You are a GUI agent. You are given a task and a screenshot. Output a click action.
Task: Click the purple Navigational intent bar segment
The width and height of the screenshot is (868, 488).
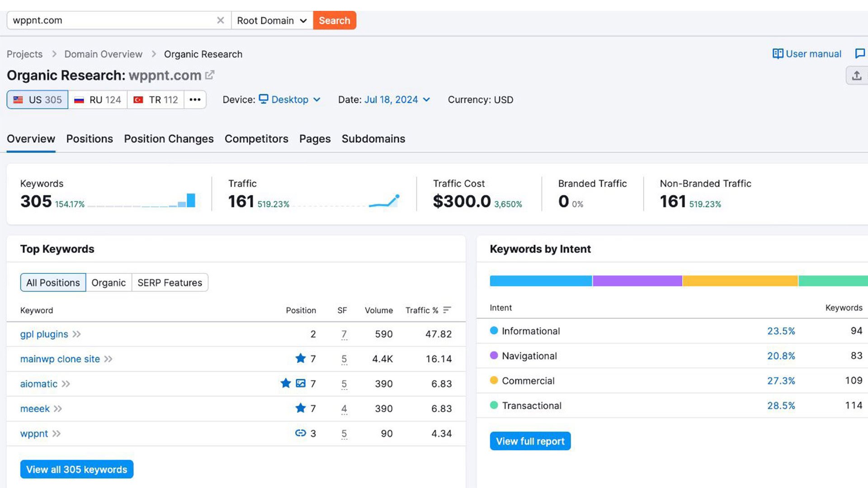click(x=637, y=281)
